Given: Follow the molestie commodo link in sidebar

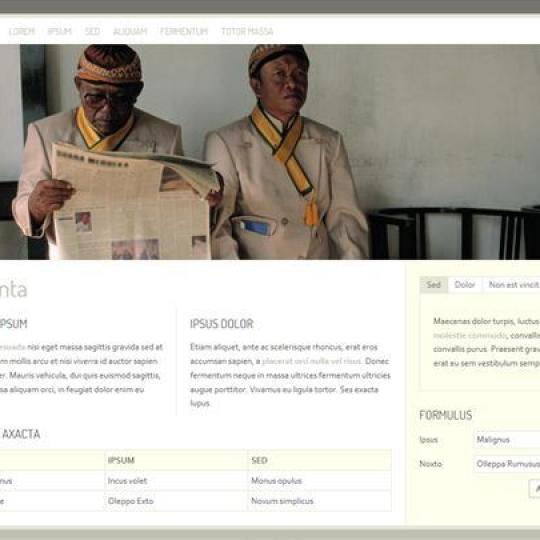Looking at the screenshot, I should click(x=470, y=335).
